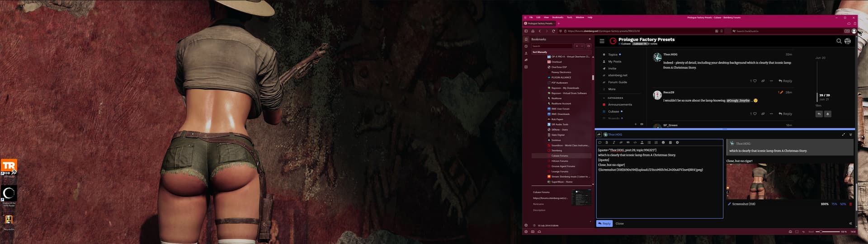Set image preview size to 75%
This screenshot has width=868, height=244.
tap(834, 204)
